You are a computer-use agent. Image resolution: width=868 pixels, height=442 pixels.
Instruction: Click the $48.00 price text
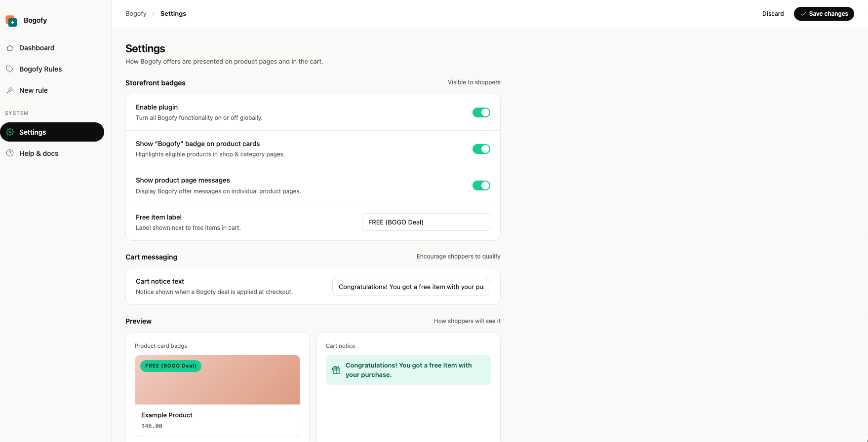coord(152,426)
